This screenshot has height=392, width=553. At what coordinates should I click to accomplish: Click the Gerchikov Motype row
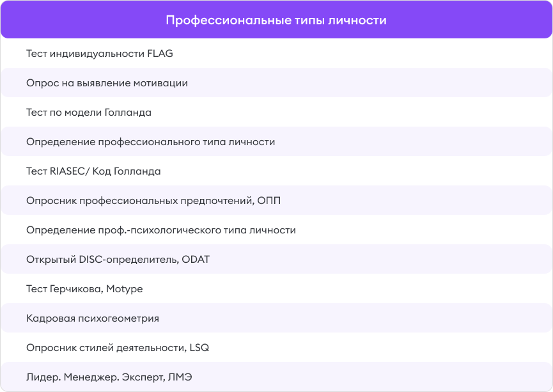(83, 289)
